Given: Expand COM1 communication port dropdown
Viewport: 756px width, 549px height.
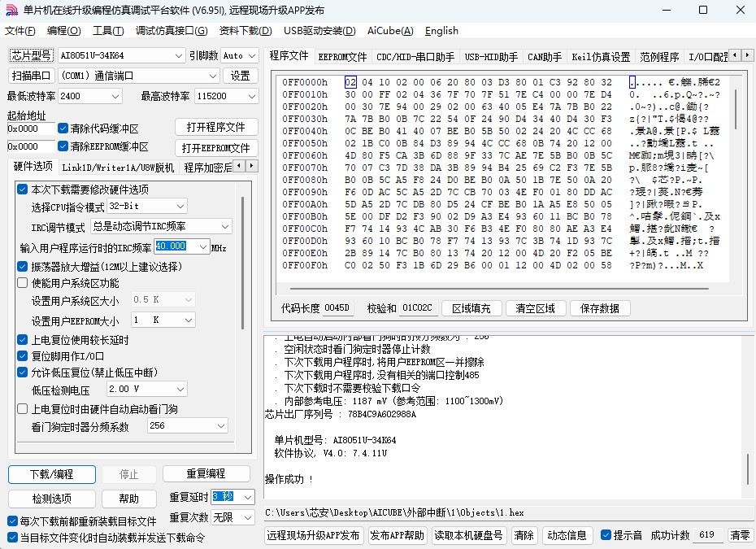Looking at the screenshot, I should click(139, 76).
